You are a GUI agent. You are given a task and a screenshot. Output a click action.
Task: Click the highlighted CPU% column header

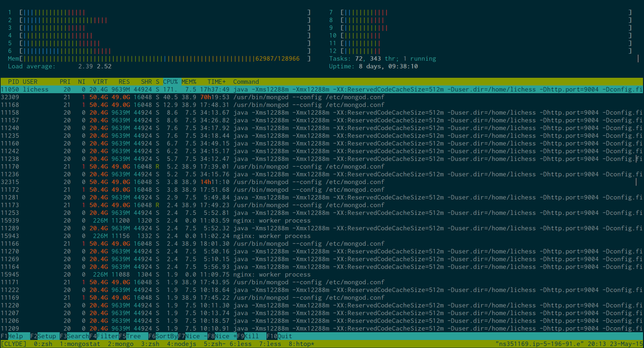click(x=171, y=82)
